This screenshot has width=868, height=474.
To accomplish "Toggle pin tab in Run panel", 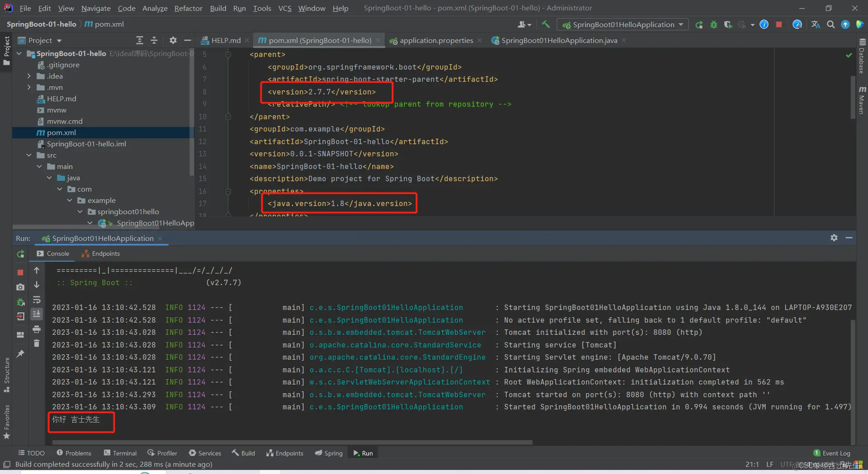I will (x=20, y=354).
